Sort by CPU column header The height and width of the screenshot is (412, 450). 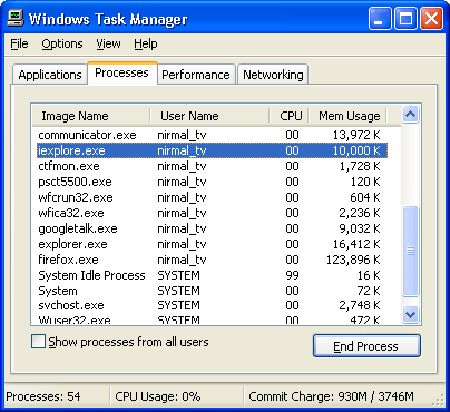click(x=289, y=116)
